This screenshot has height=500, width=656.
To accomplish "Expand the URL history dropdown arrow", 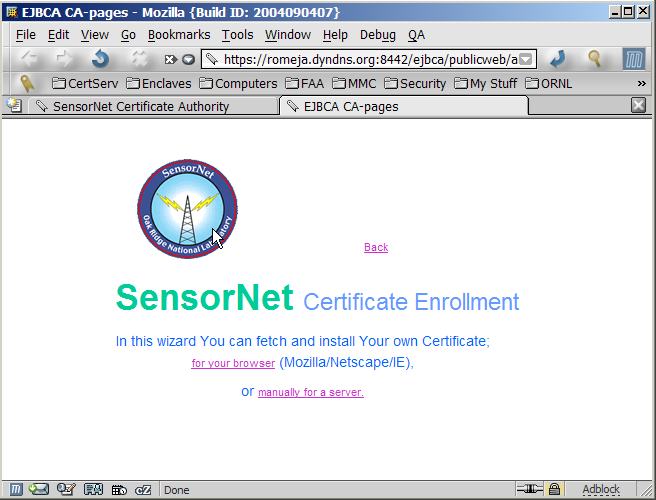I will 526,59.
